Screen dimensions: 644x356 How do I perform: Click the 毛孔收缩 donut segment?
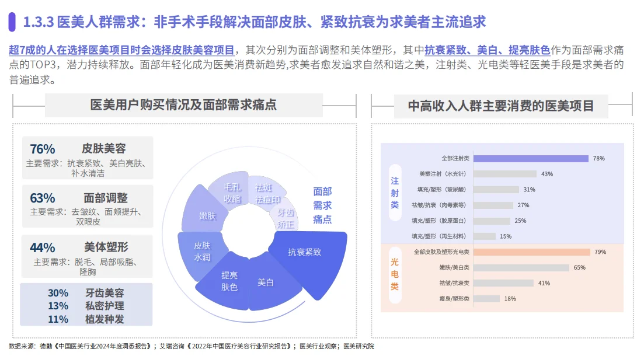click(230, 190)
